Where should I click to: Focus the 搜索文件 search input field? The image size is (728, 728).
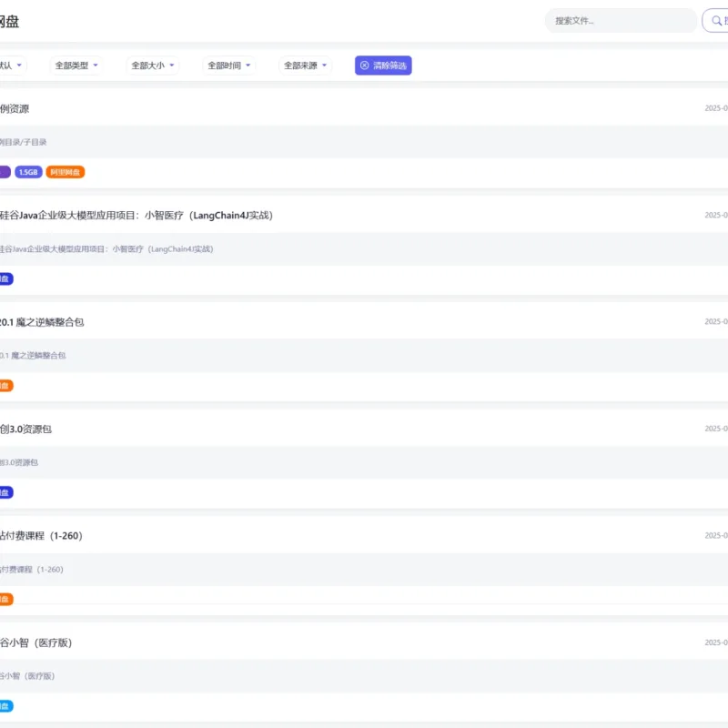621,20
